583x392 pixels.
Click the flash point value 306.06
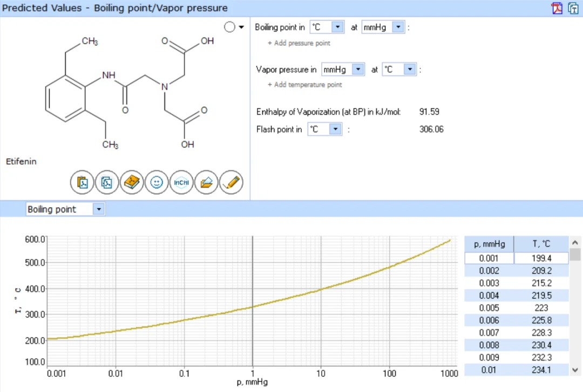point(431,129)
